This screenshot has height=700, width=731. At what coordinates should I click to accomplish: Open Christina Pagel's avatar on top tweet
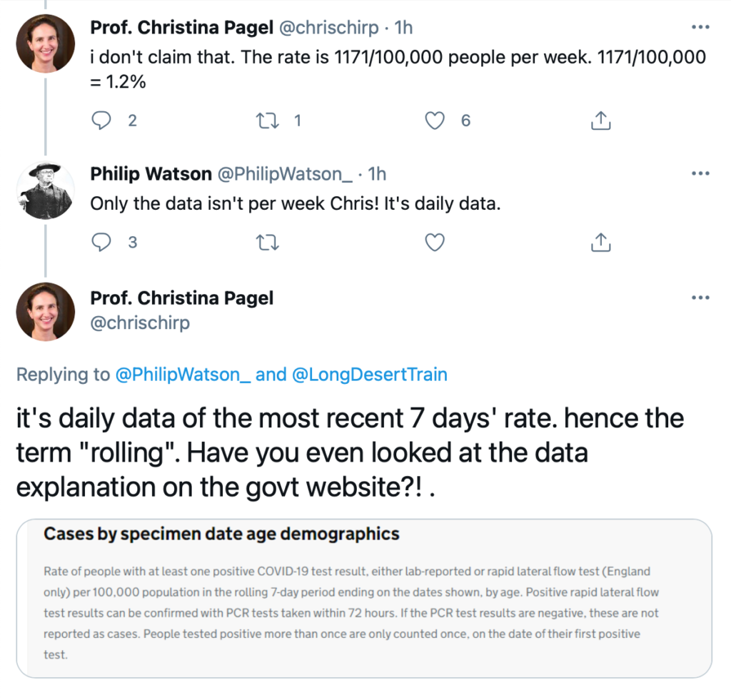coord(45,44)
